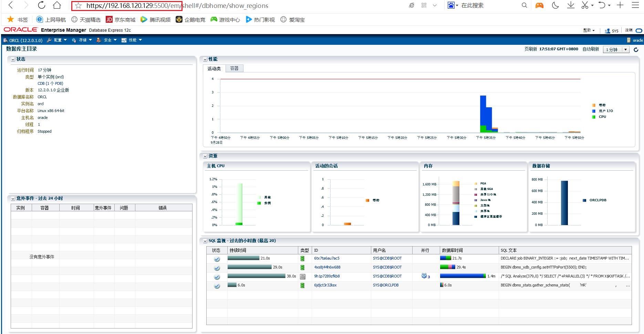The image size is (644, 334).
Task: Open browser downloads icon
Action: coord(571,5)
